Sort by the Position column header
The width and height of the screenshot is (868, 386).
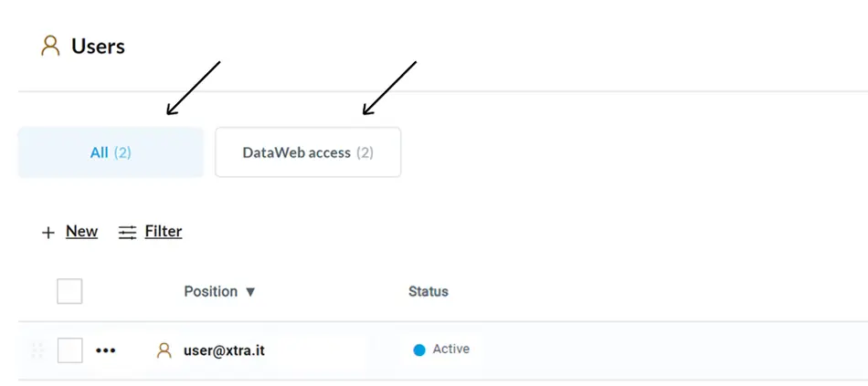[211, 291]
